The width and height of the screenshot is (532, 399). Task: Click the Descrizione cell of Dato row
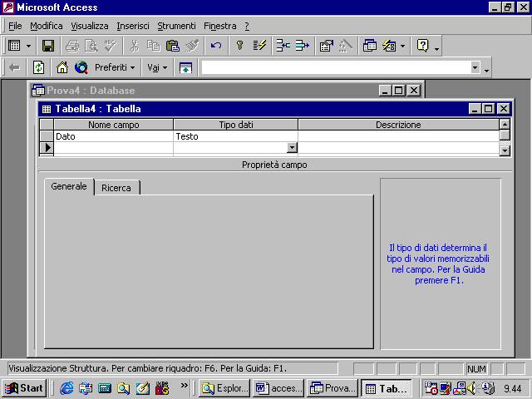click(x=398, y=136)
